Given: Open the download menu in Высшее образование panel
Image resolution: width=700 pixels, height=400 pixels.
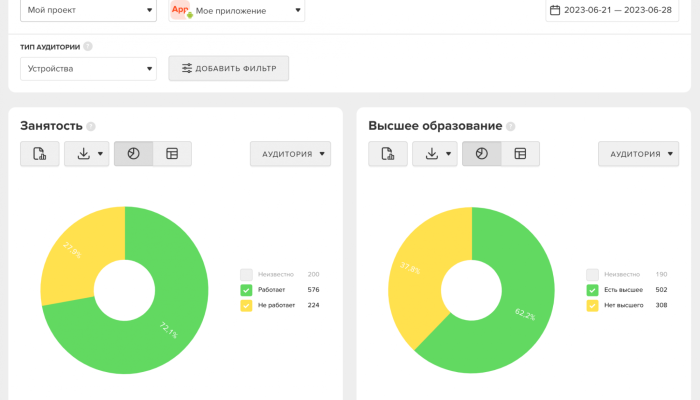Looking at the screenshot, I should [x=434, y=154].
